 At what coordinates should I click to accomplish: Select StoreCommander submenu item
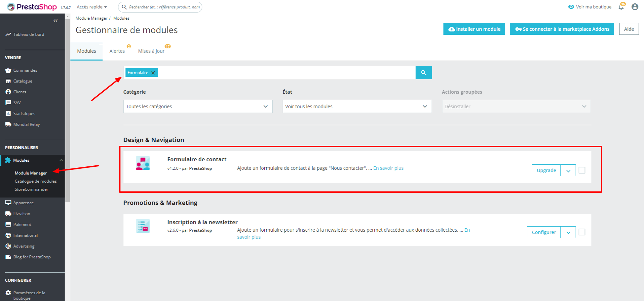(31, 189)
